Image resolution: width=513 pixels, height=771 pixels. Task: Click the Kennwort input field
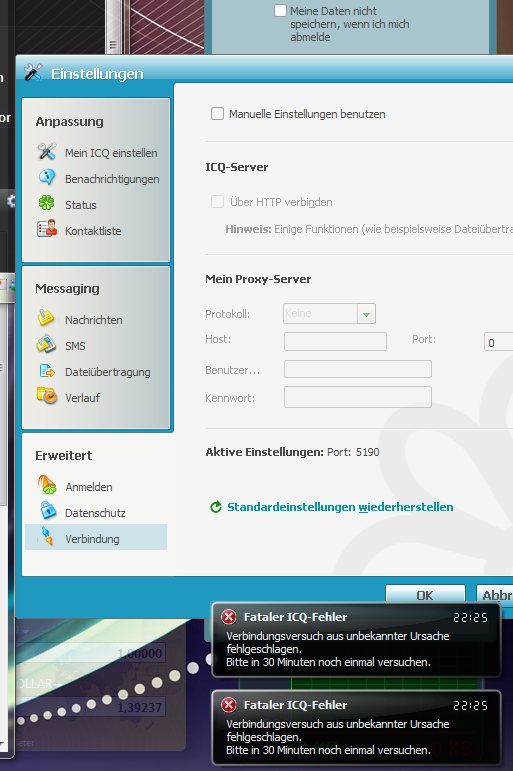pyautogui.click(x=358, y=397)
